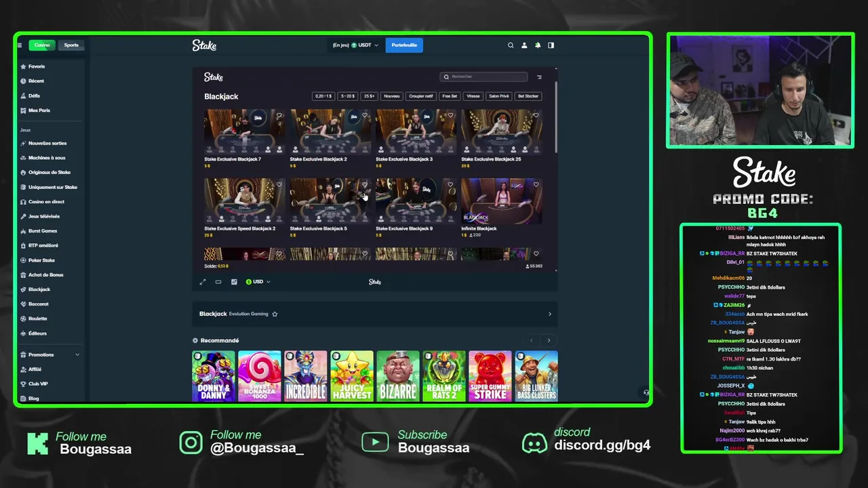Favorite Infinite Blackjack heart icon
This screenshot has height=488, width=868.
tap(536, 185)
